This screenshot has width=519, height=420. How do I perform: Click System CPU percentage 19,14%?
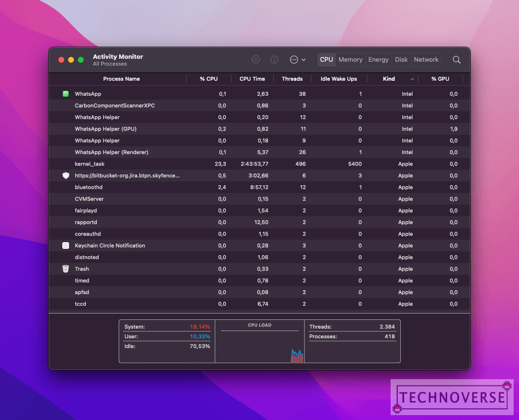[200, 327]
